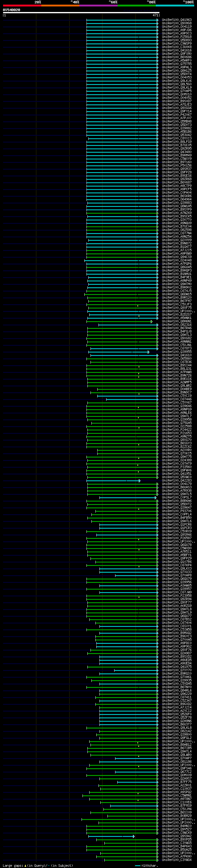
Task: Select hit label UniRef100_B7FF75
Action: pyautogui.click(x=177, y=782)
